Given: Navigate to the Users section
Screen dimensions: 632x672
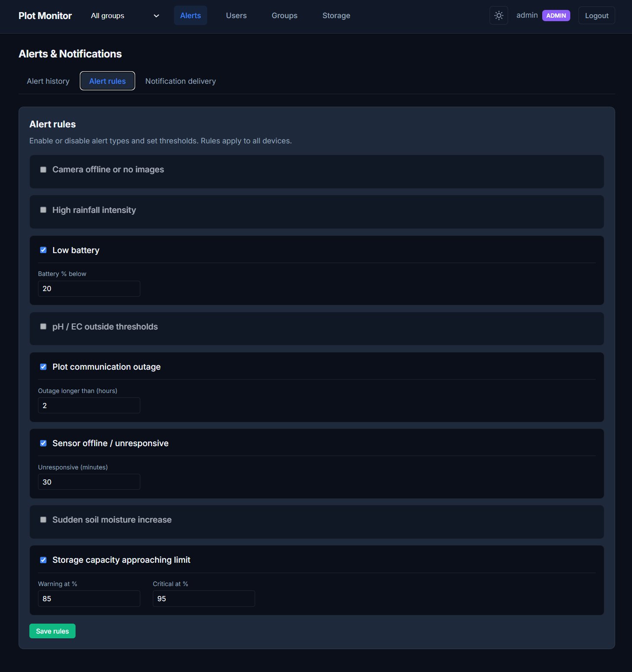Looking at the screenshot, I should coord(236,15).
